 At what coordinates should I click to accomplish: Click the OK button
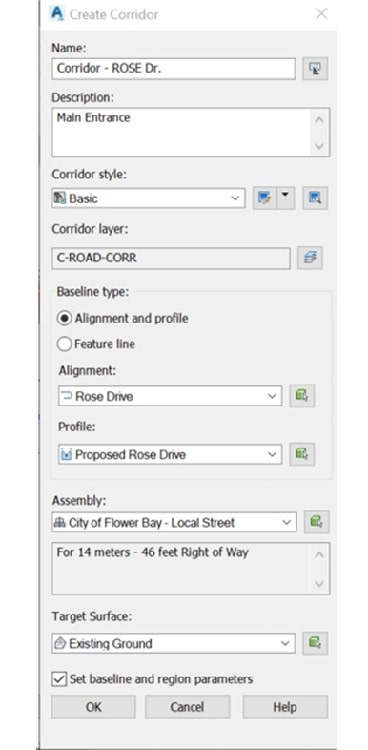(93, 707)
